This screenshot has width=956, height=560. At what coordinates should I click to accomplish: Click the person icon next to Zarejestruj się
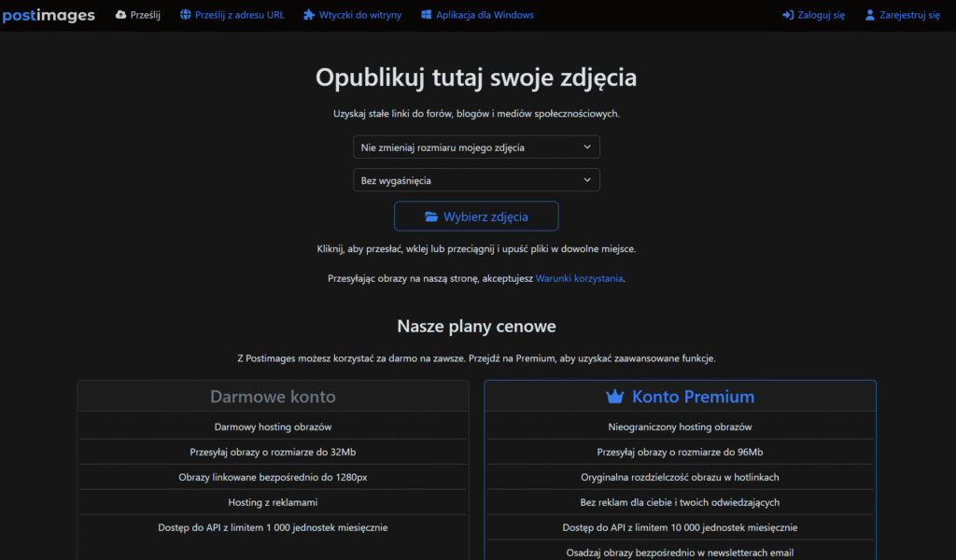(x=869, y=14)
